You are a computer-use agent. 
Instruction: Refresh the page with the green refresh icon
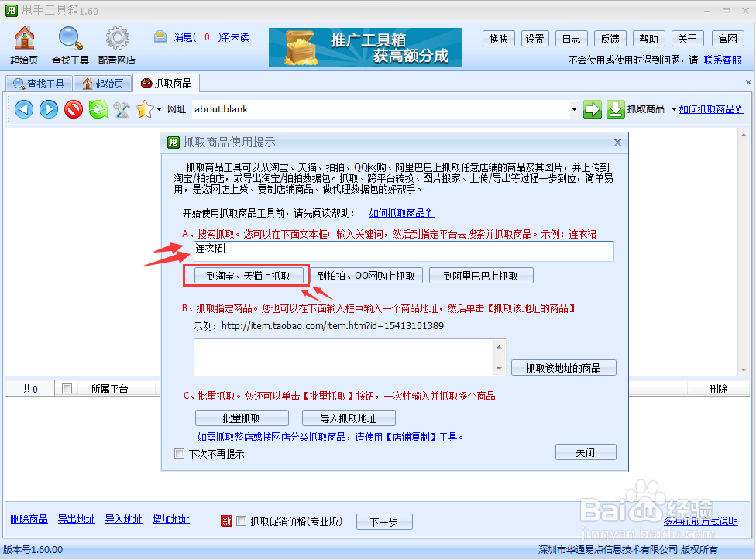tap(98, 109)
